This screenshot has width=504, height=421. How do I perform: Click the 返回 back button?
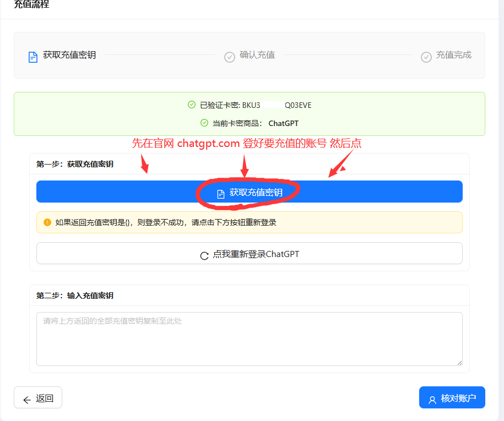38,397
